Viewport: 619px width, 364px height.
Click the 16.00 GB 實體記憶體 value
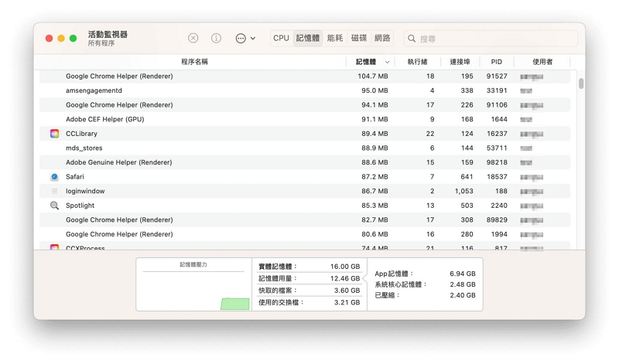344,267
